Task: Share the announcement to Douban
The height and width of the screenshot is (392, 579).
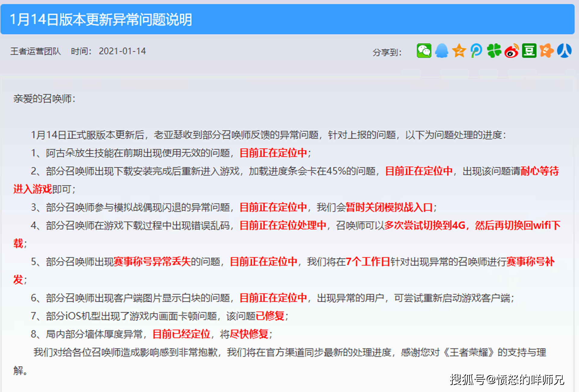Action: click(529, 51)
